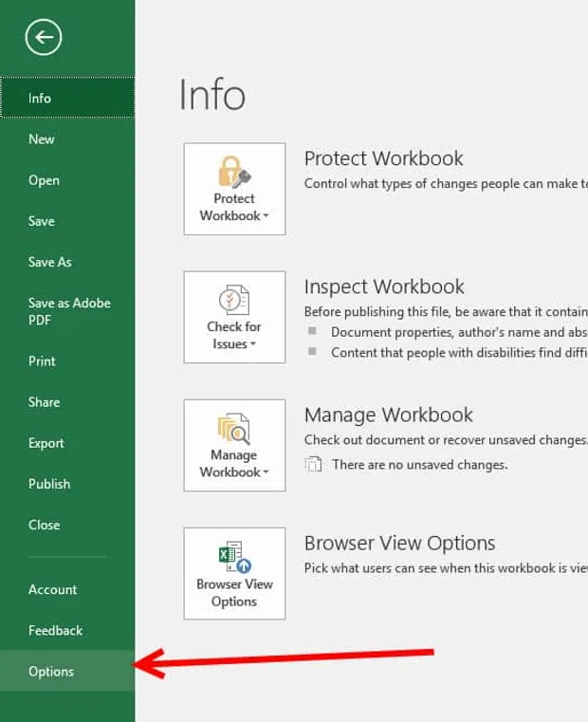The image size is (588, 722).
Task: Select New in the backstage menu
Action: pyautogui.click(x=67, y=139)
